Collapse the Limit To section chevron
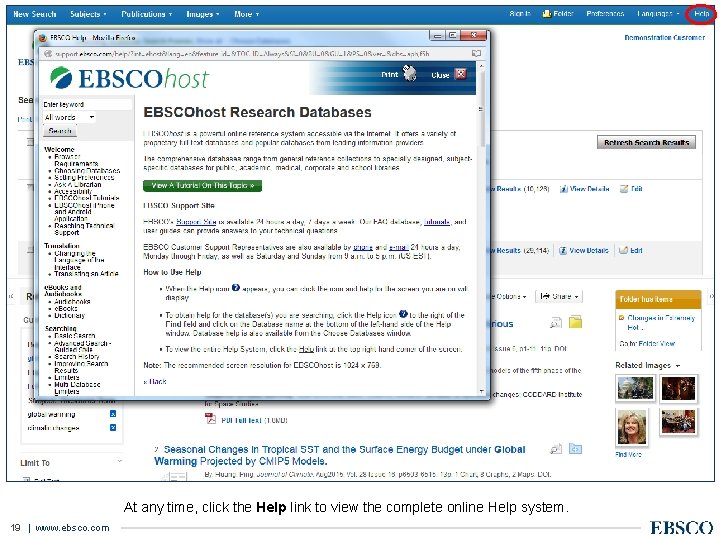The image size is (720, 540). click(119, 461)
